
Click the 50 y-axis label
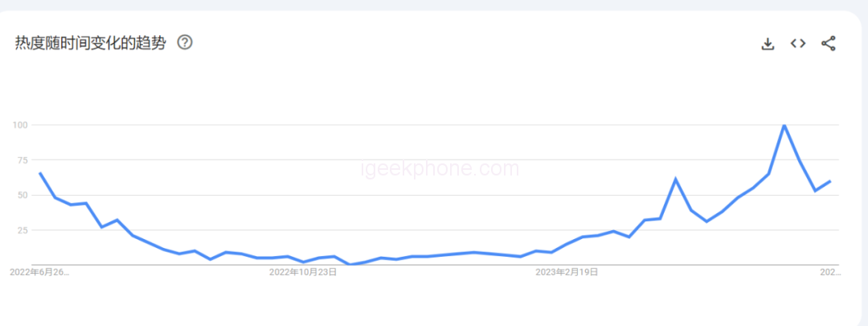tap(23, 195)
